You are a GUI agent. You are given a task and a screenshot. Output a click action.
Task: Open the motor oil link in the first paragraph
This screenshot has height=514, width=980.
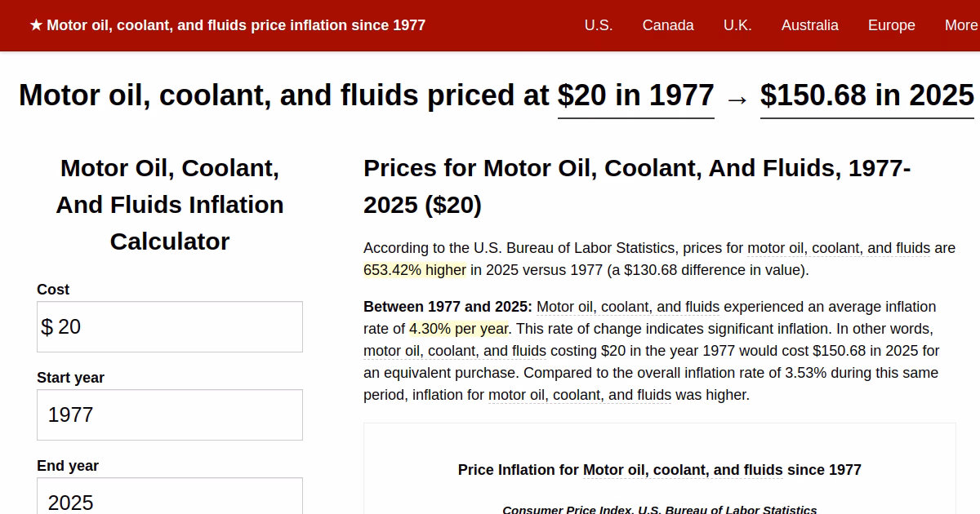point(840,248)
